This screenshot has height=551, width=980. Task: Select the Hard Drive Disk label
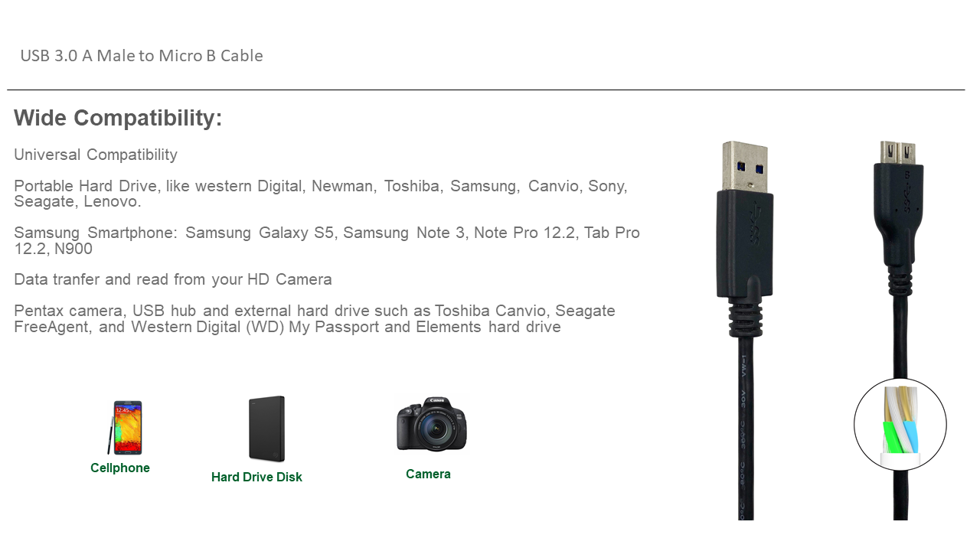click(x=256, y=478)
